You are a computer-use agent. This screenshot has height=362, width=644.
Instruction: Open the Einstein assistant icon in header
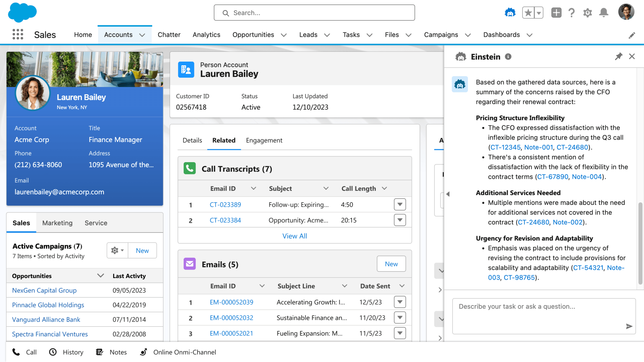coord(510,13)
